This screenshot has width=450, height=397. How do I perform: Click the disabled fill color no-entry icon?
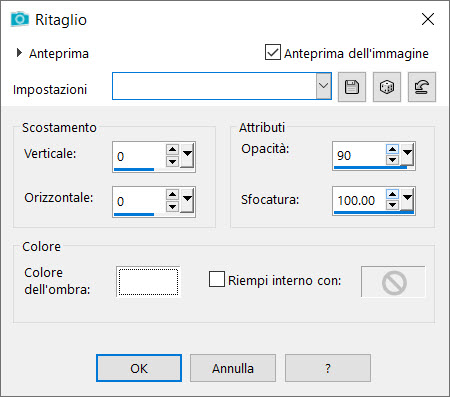[393, 282]
